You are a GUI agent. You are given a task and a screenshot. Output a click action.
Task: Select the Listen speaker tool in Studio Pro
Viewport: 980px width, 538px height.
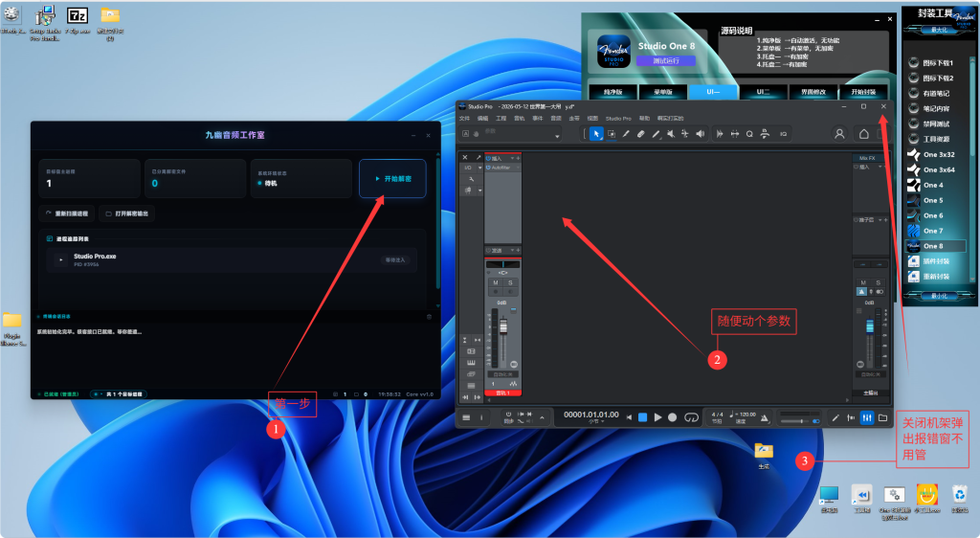coord(701,134)
